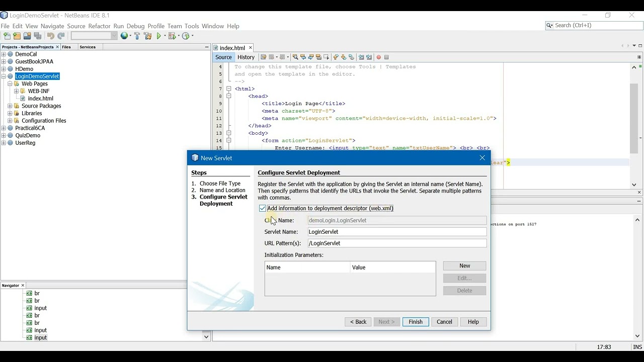Expand the DemoCal project node
Image resolution: width=644 pixels, height=362 pixels.
click(4, 54)
